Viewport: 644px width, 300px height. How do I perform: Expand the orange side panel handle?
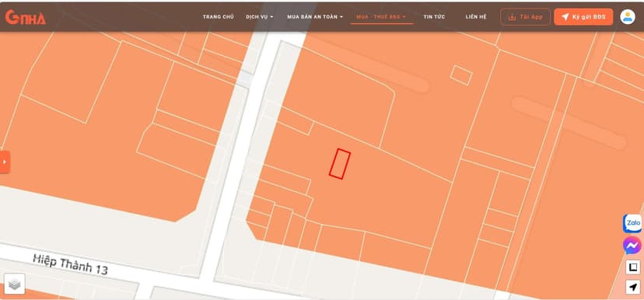pyautogui.click(x=5, y=162)
